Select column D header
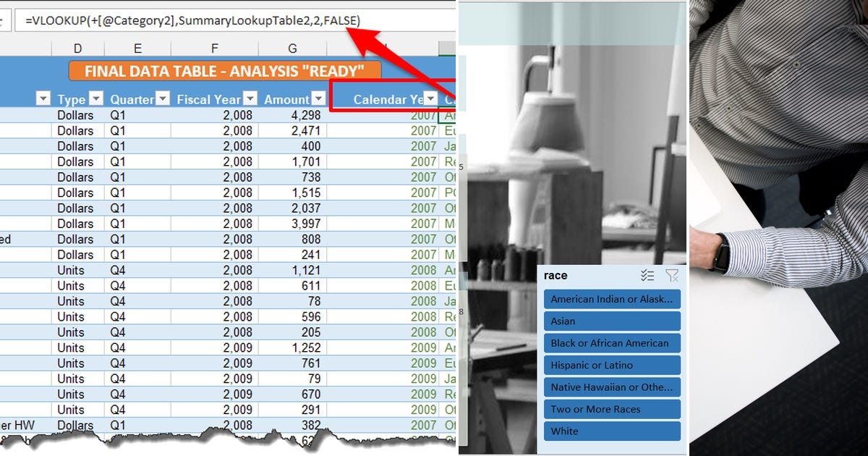 pos(78,48)
